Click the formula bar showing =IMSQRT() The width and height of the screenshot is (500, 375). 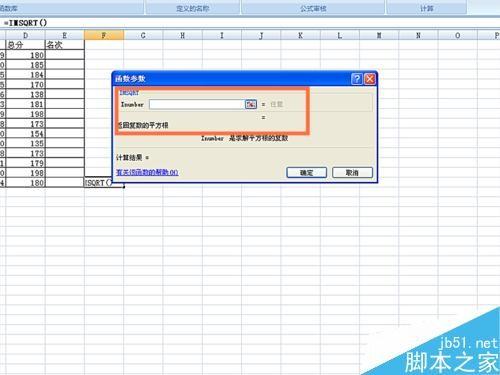[x=250, y=23]
